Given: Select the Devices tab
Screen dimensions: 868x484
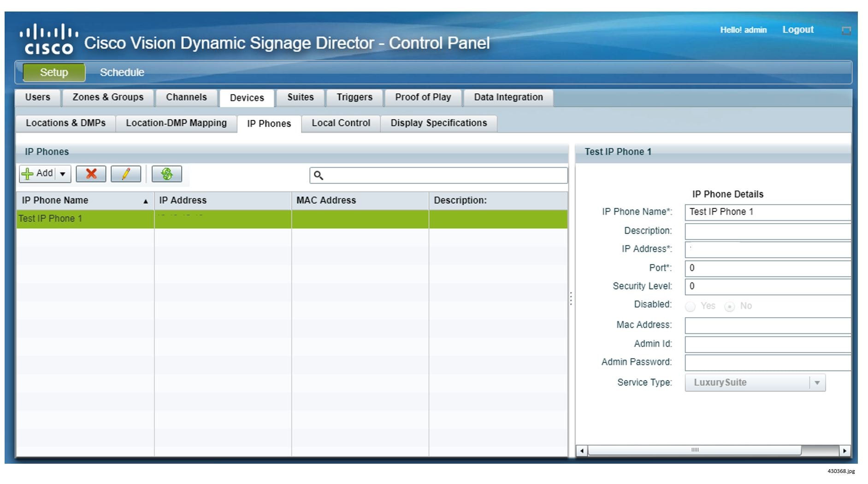Looking at the screenshot, I should coord(247,98).
